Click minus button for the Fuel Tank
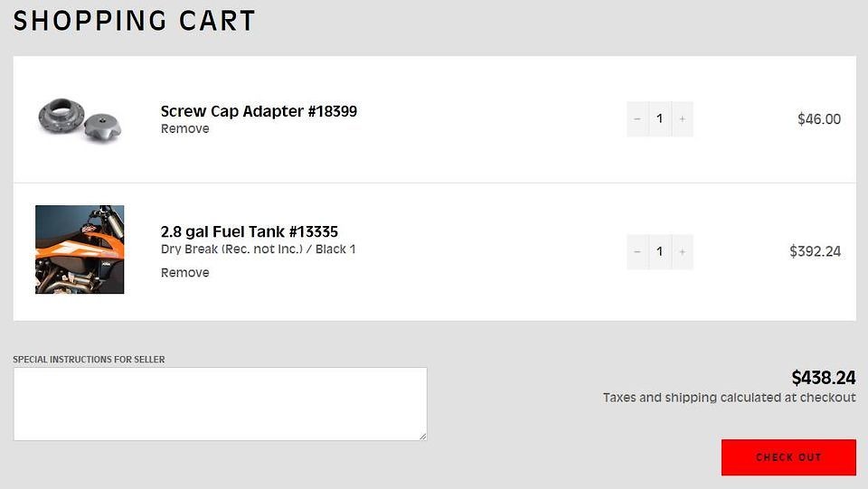Screen dimensions: 868x489 [637, 251]
